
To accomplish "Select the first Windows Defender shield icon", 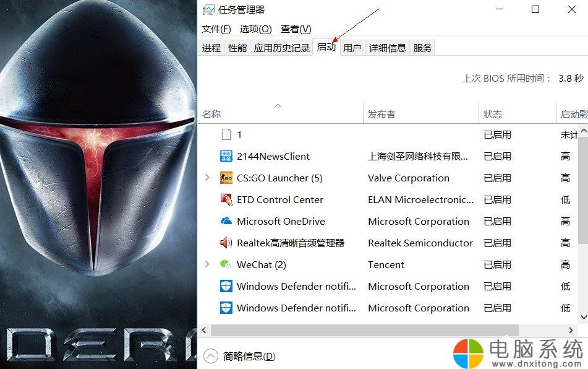I will pos(226,286).
